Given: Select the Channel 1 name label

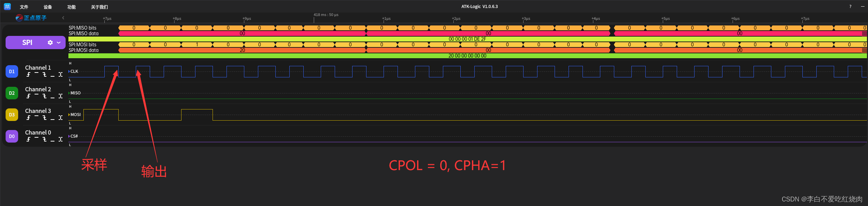Looking at the screenshot, I should (x=38, y=68).
